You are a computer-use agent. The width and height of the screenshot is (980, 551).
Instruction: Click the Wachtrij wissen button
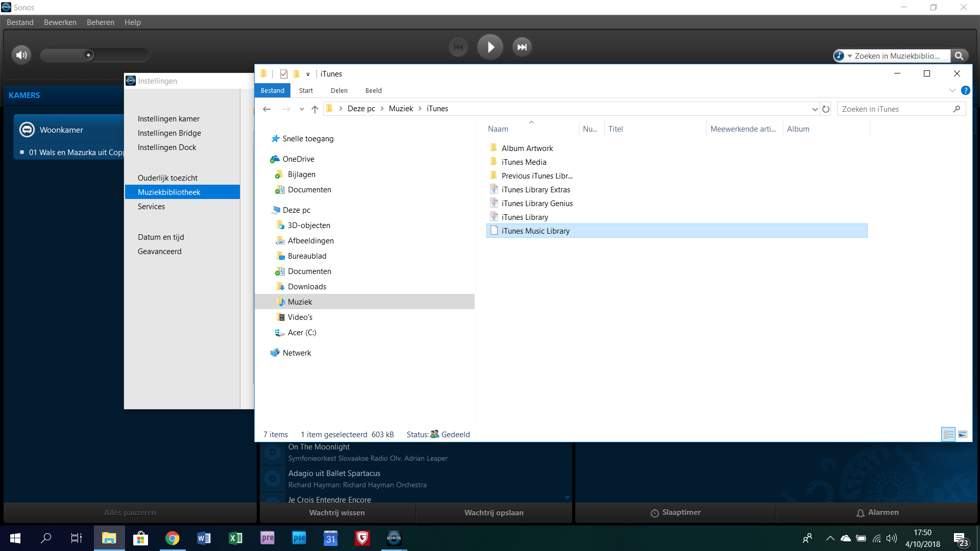[x=337, y=513]
